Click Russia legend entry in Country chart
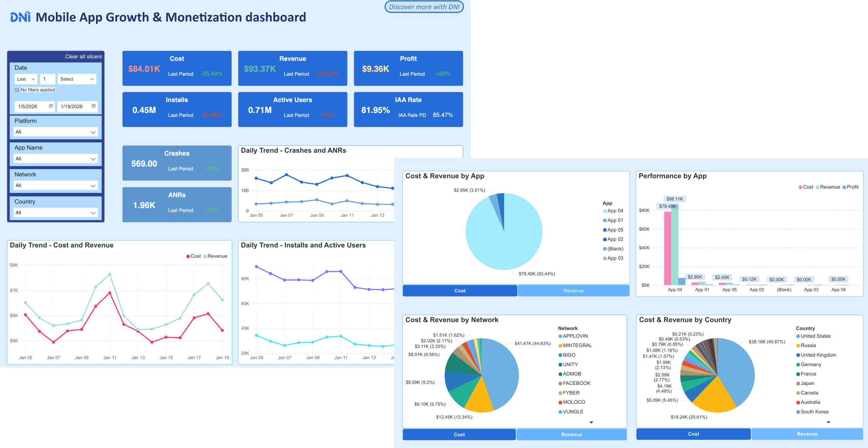This screenshot has width=868, height=448. (x=806, y=345)
